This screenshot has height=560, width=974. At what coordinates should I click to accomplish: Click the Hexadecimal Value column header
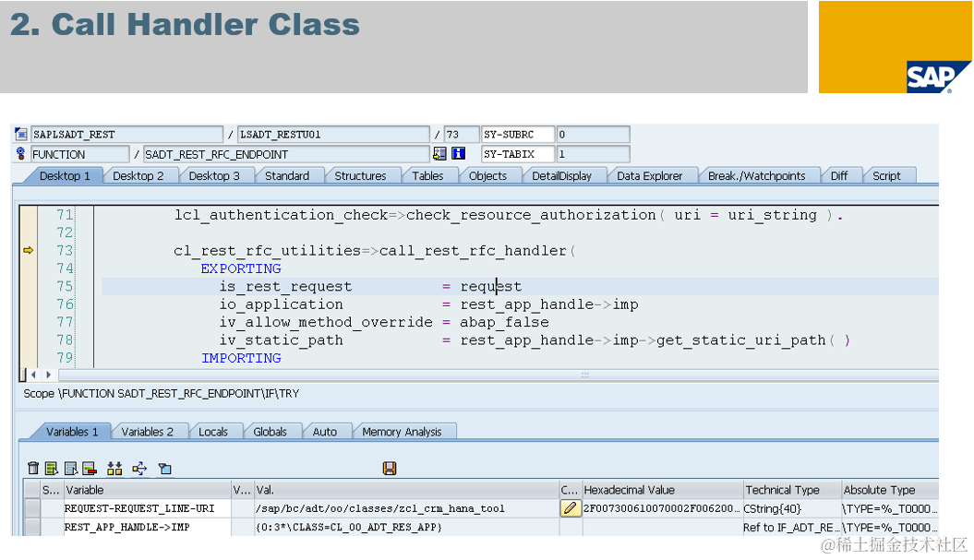click(662, 490)
